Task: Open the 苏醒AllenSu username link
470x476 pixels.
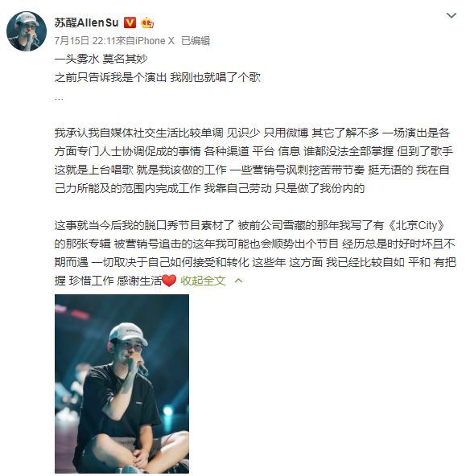Action: [x=86, y=23]
